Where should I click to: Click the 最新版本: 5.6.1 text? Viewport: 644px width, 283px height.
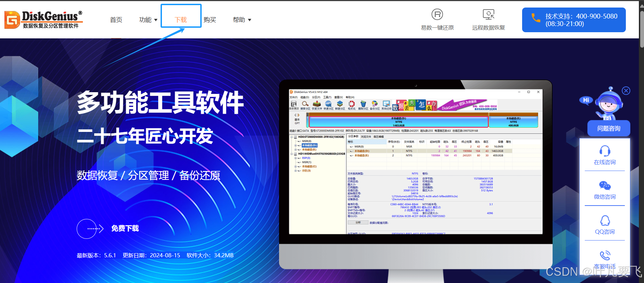[x=96, y=255]
